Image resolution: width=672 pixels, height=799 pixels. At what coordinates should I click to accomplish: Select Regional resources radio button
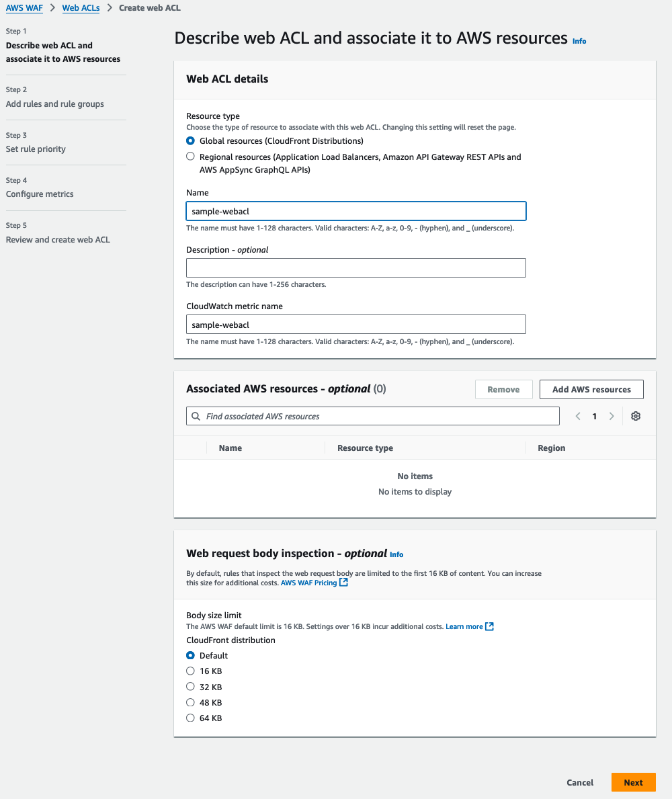click(x=190, y=157)
